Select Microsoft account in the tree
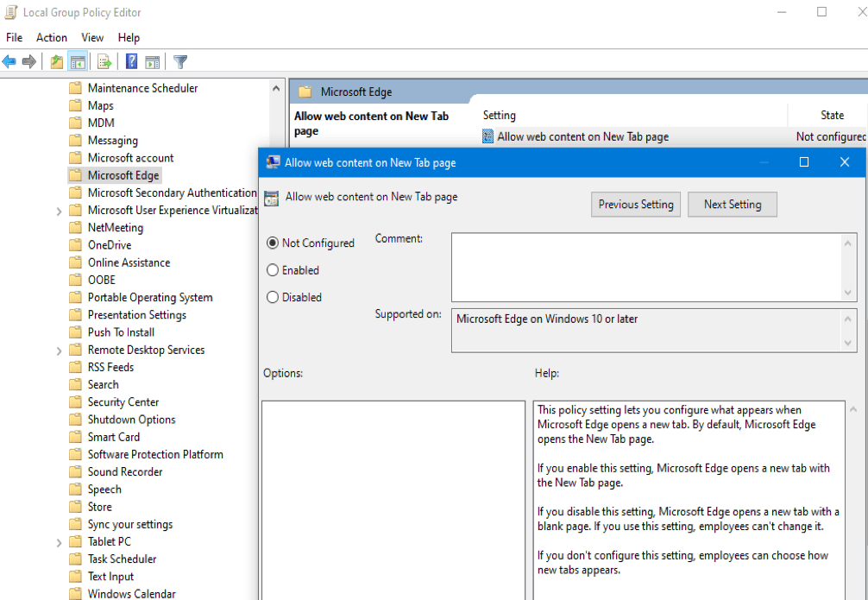This screenshot has height=600, width=868. (x=130, y=158)
